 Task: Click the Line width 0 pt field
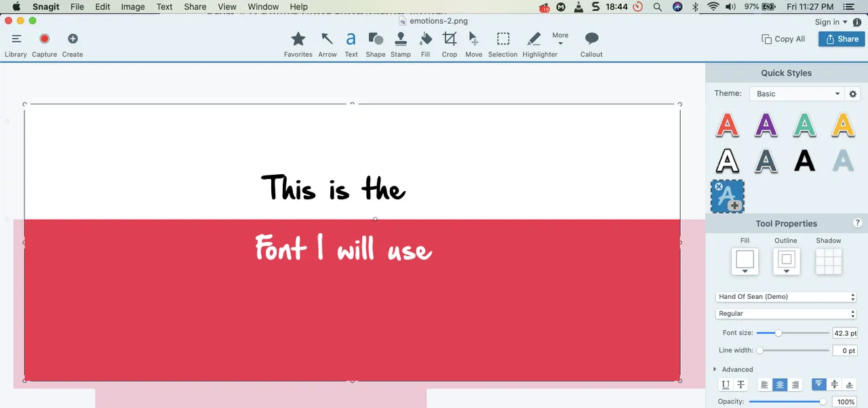pyautogui.click(x=845, y=350)
